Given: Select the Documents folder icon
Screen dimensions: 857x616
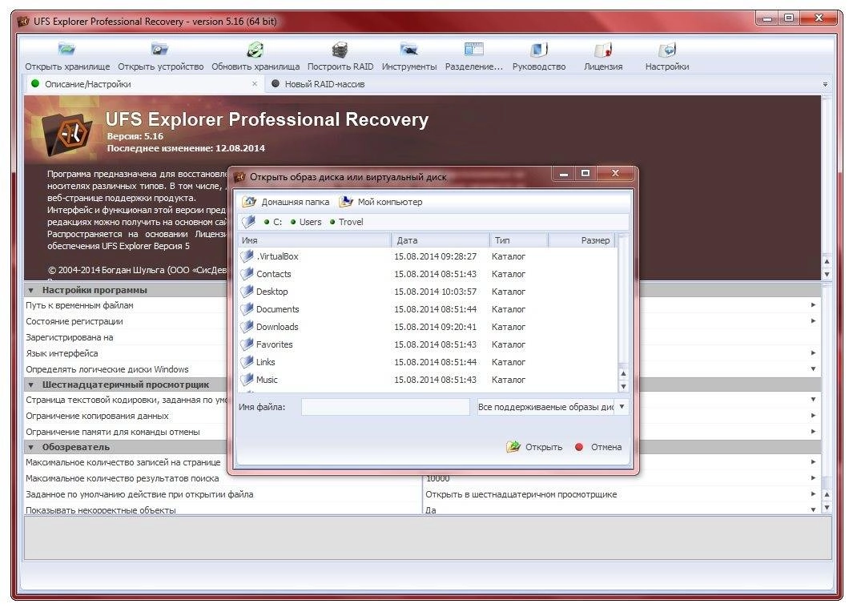Looking at the screenshot, I should 247,309.
